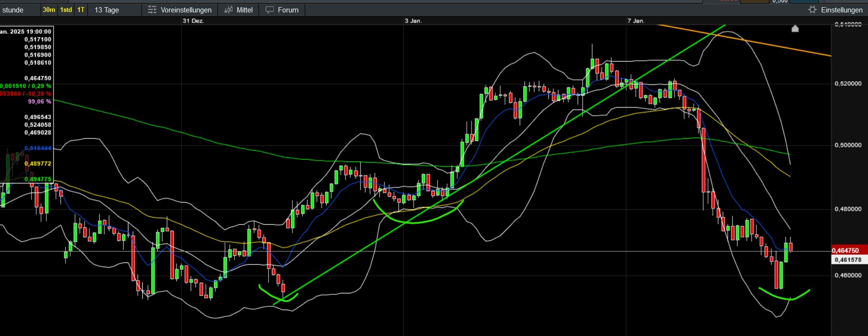Click the 7 Jan. date label

pos(636,21)
